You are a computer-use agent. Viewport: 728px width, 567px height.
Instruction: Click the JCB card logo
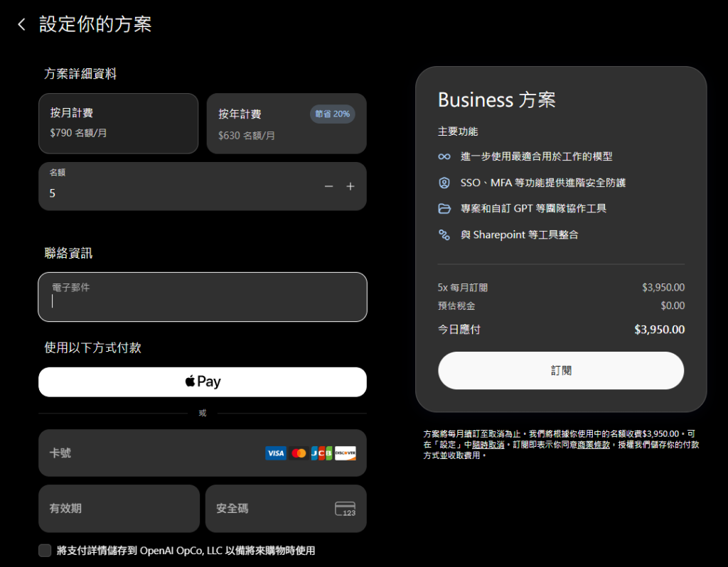tap(321, 453)
